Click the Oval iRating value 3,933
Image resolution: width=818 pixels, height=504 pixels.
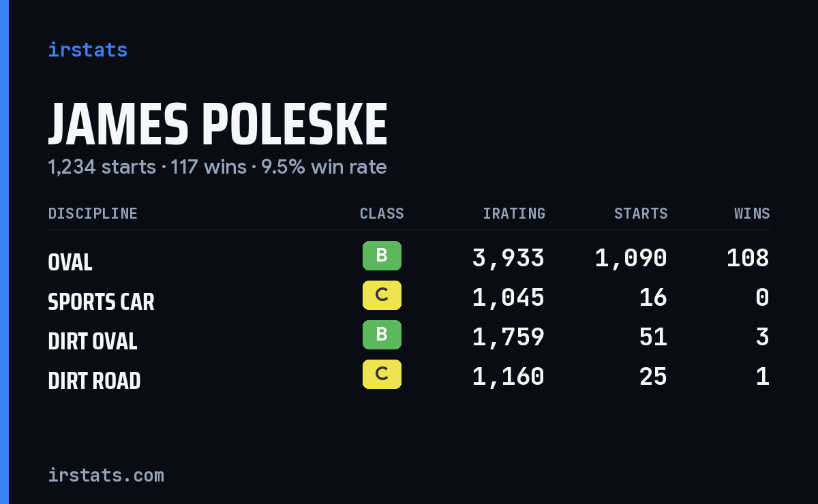pyautogui.click(x=509, y=258)
